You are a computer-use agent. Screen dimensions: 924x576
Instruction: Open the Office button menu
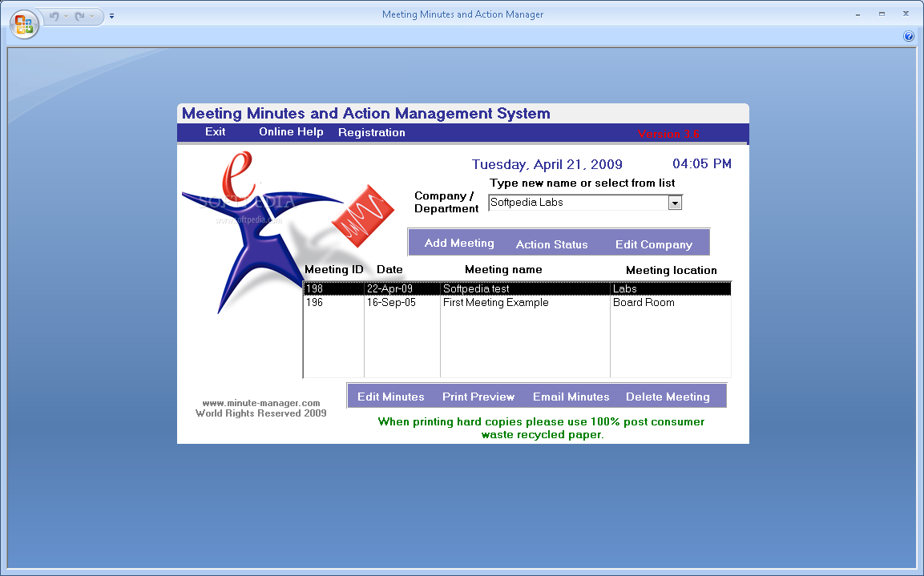[x=24, y=24]
